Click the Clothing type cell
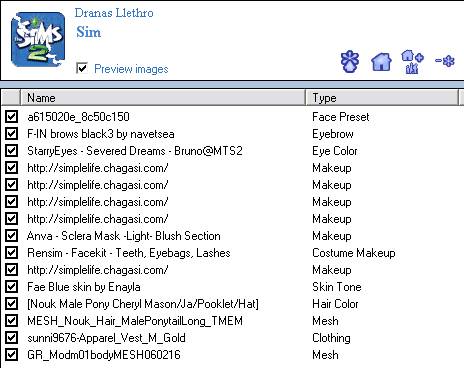The width and height of the screenshot is (464, 368). coord(331,338)
